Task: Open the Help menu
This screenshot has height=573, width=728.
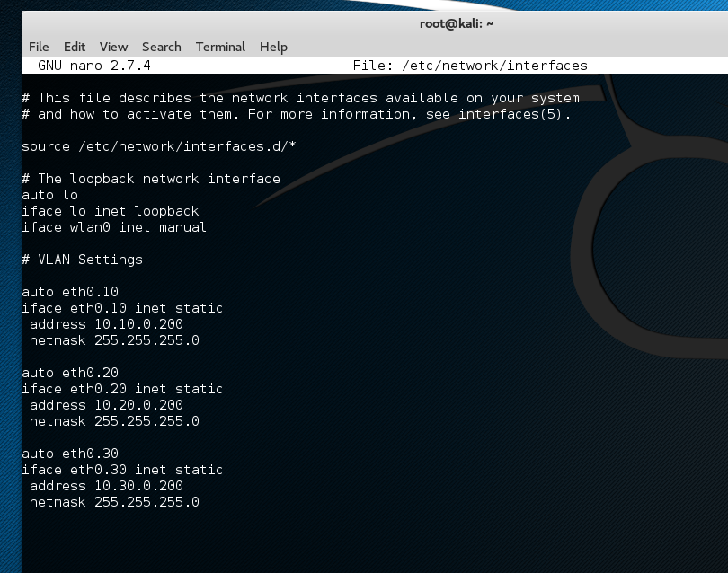Action: click(273, 47)
